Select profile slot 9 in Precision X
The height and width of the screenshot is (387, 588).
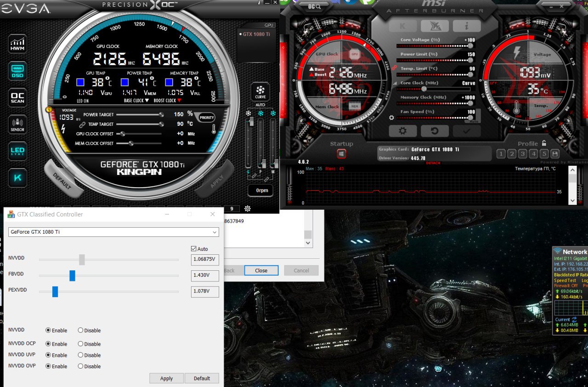(x=232, y=209)
